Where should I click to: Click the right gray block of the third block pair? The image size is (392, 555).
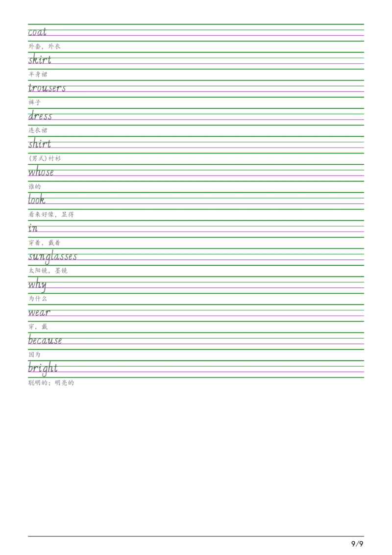[63, 271]
